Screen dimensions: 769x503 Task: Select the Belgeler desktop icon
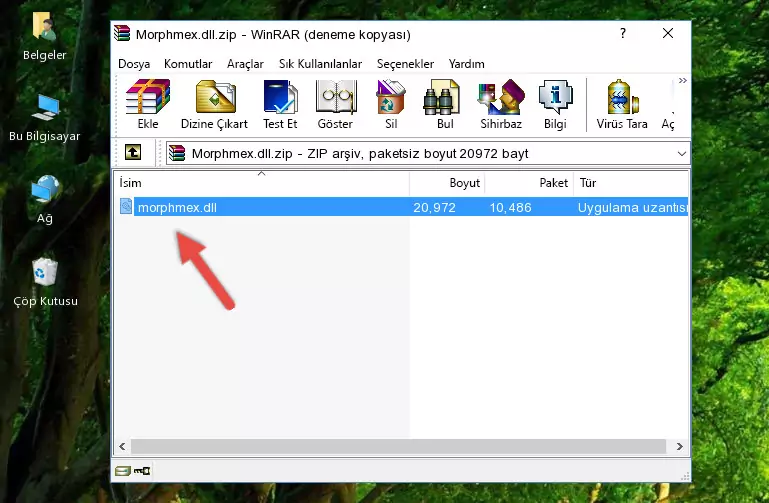coord(44,36)
